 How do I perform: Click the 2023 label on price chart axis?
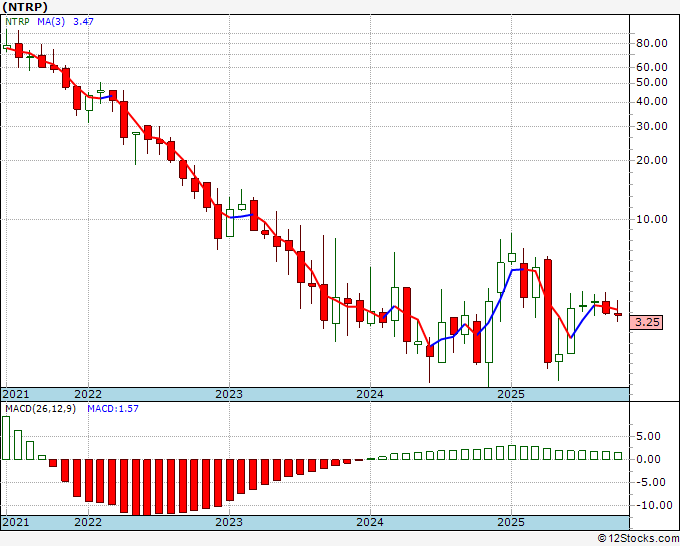pyautogui.click(x=229, y=394)
